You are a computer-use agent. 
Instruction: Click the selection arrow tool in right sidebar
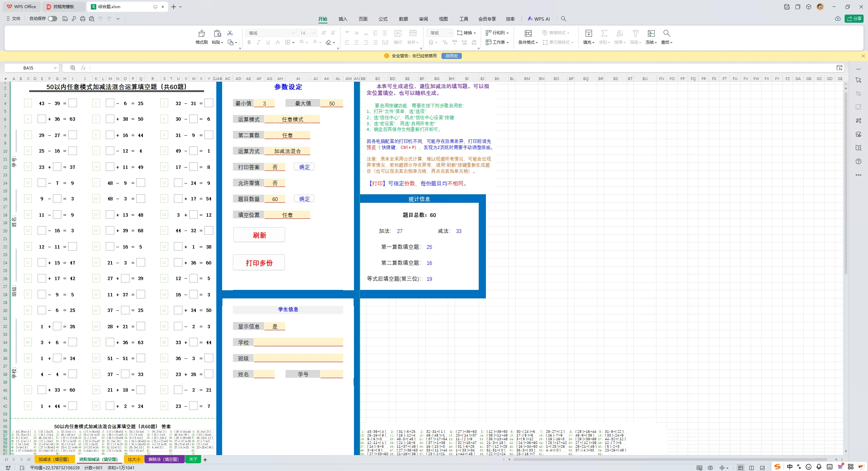coord(858,80)
